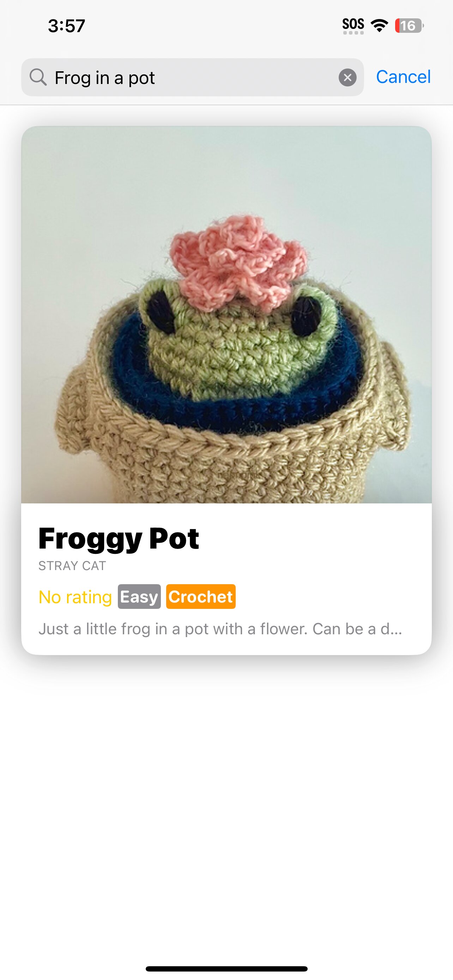453x980 pixels.
Task: Tap the magnifying glass search icon
Action: click(x=38, y=77)
